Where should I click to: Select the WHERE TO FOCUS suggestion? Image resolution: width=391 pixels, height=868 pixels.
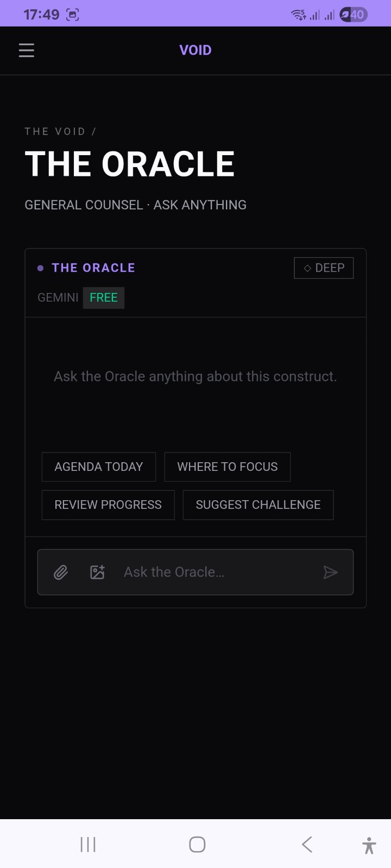(x=228, y=467)
